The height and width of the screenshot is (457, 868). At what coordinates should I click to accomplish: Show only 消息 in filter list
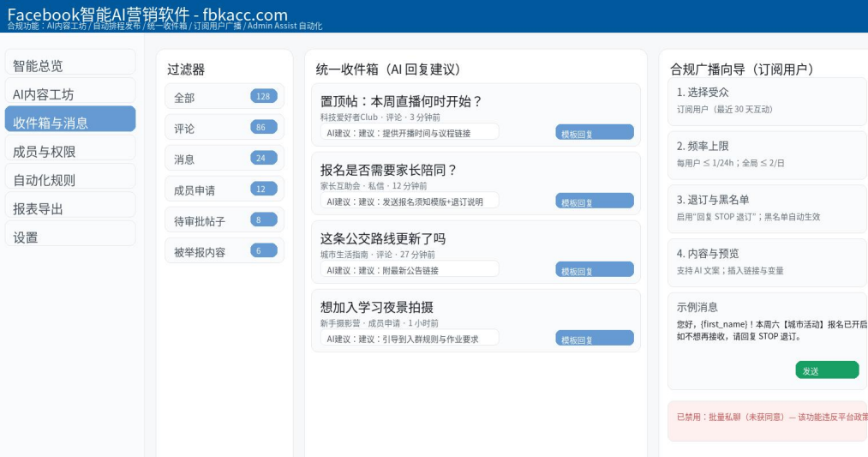(224, 158)
